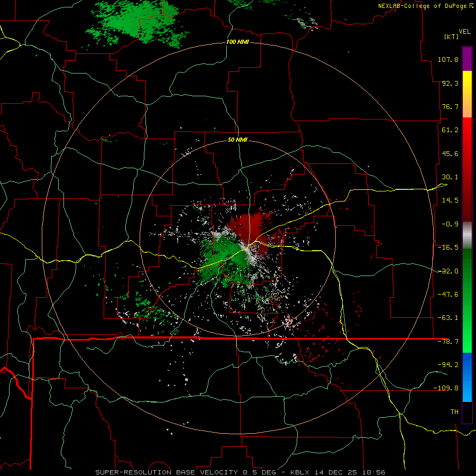Viewport: 476px width, 476px height.
Task: Click the -94.2 legend value
Action: pos(448,364)
